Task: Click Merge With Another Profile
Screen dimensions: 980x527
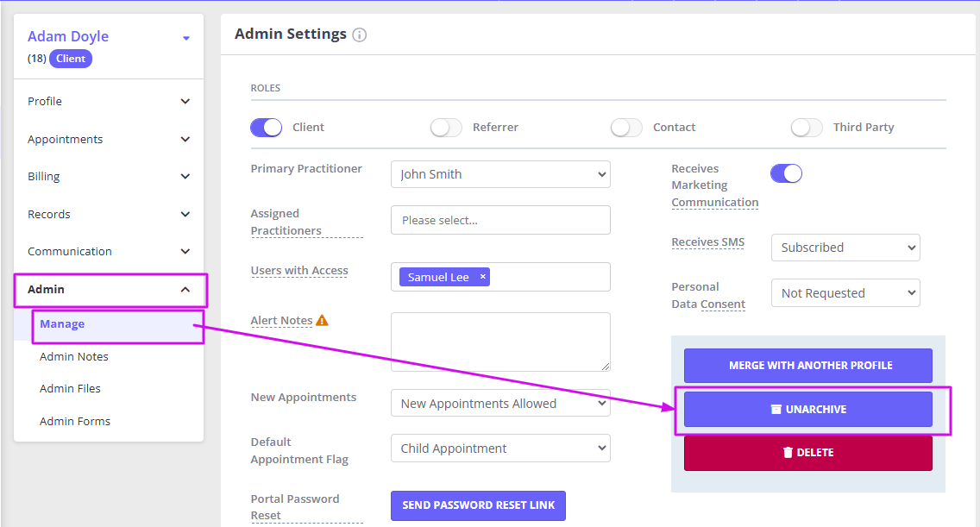Action: (x=807, y=366)
